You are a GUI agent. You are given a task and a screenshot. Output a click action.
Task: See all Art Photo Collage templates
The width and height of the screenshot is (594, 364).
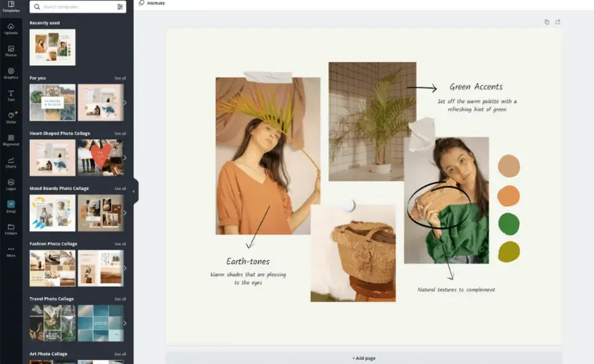point(120,354)
